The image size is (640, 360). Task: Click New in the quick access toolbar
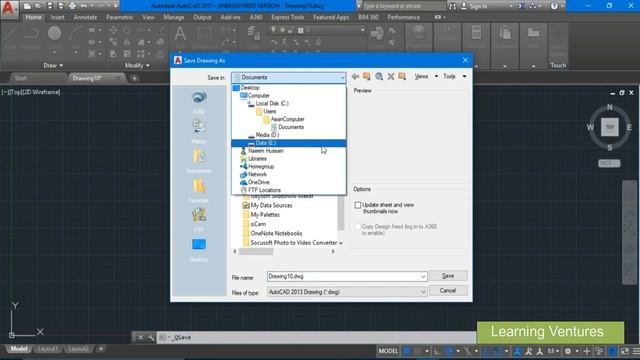point(27,6)
